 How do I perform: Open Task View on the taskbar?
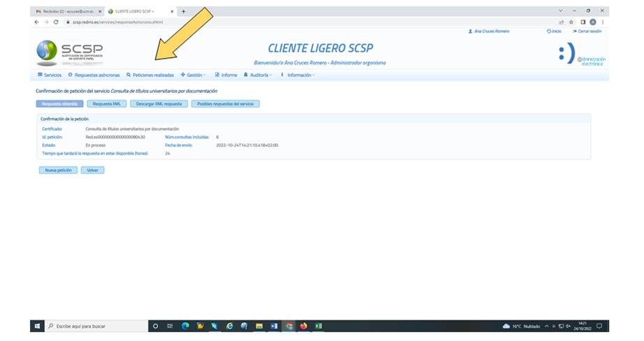[170, 326]
